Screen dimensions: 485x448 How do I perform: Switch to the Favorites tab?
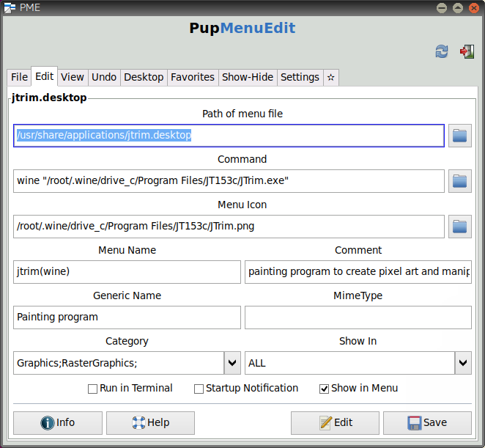(193, 78)
